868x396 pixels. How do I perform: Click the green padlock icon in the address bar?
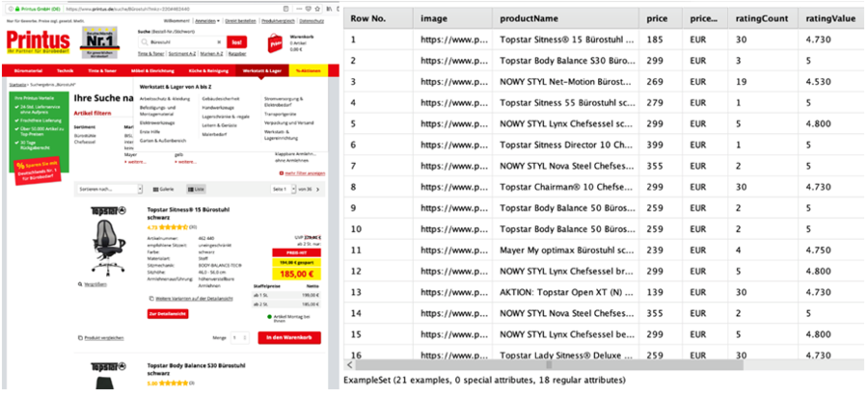click(x=17, y=10)
